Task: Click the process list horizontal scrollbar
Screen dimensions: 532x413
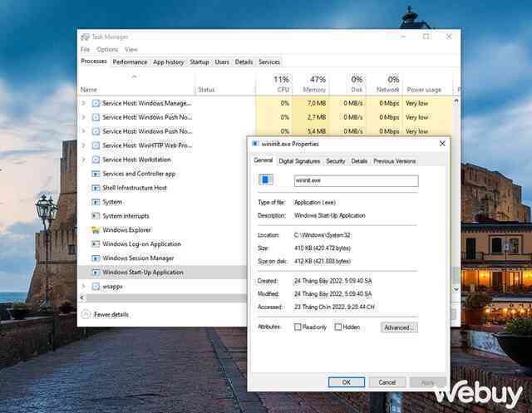Action: pyautogui.click(x=166, y=297)
